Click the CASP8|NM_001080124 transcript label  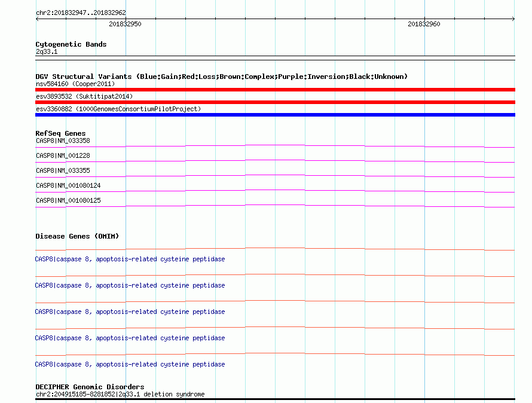click(x=68, y=185)
